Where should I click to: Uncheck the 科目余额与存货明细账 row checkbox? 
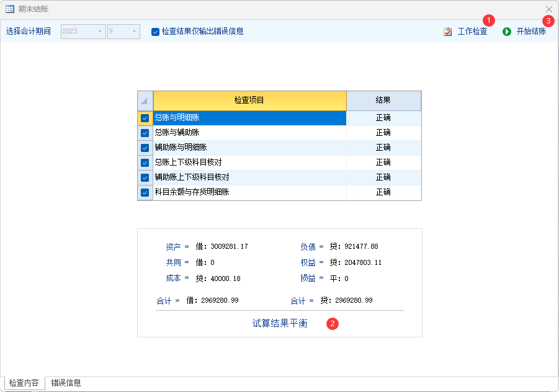click(x=145, y=192)
